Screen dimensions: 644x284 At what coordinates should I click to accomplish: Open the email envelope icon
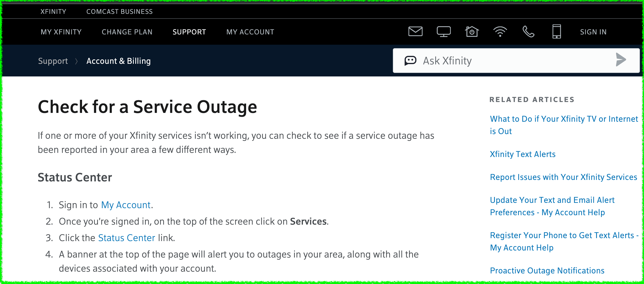(x=416, y=31)
